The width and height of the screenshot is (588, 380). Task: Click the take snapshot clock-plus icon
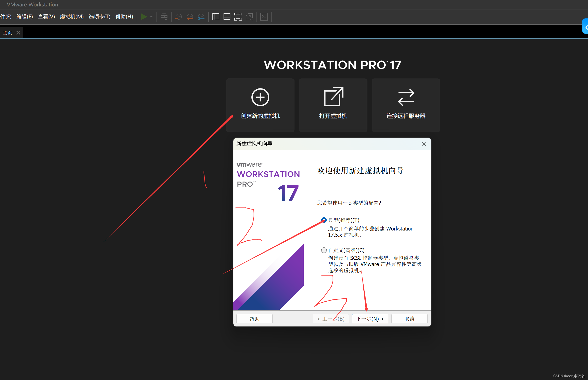click(178, 17)
